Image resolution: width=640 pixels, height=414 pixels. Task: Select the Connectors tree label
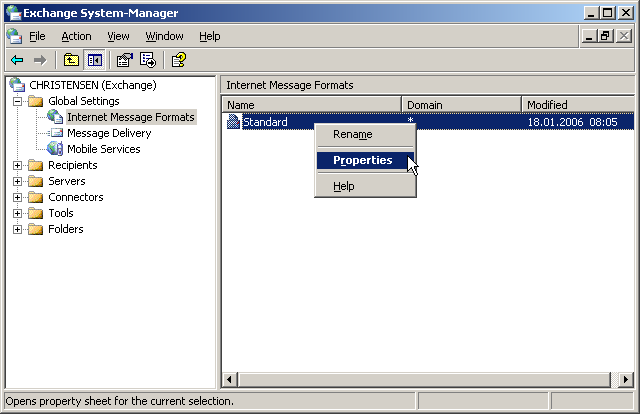click(76, 197)
